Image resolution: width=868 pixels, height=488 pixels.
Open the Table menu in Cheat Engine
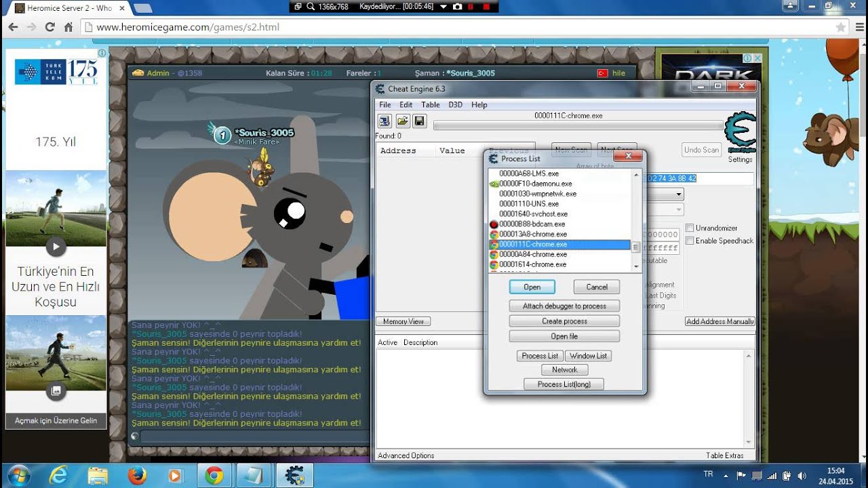430,104
